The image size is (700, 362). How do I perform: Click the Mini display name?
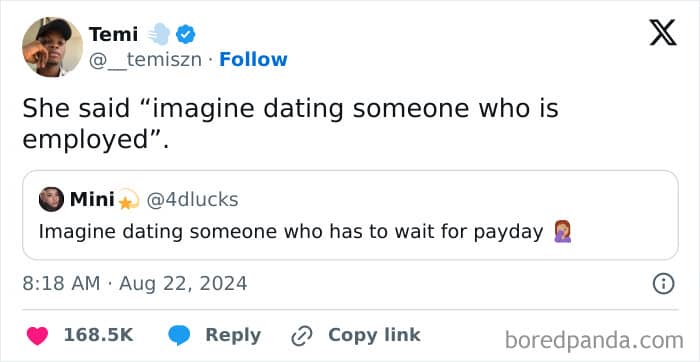coord(92,200)
